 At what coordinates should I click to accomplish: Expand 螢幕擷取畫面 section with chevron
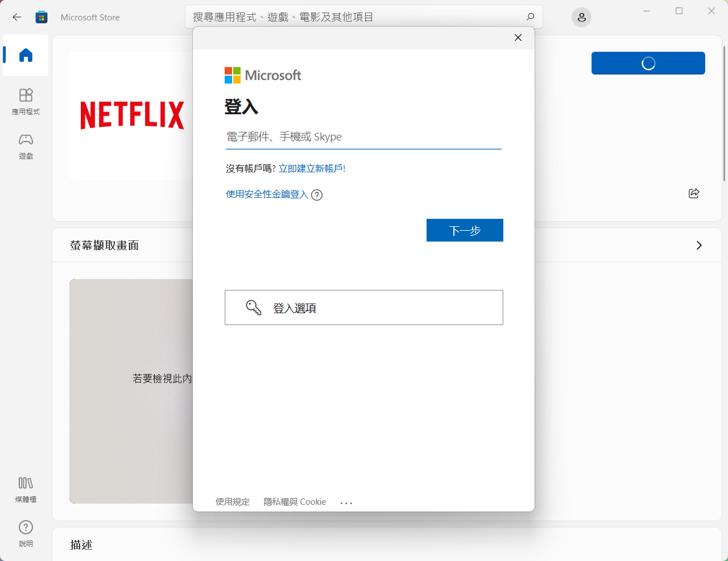point(699,246)
